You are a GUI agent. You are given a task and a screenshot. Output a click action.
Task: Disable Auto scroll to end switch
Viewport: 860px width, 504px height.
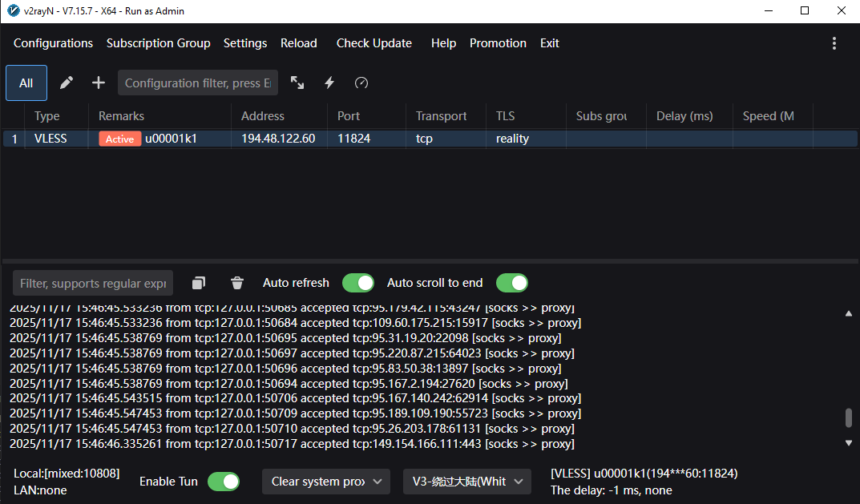pos(512,283)
